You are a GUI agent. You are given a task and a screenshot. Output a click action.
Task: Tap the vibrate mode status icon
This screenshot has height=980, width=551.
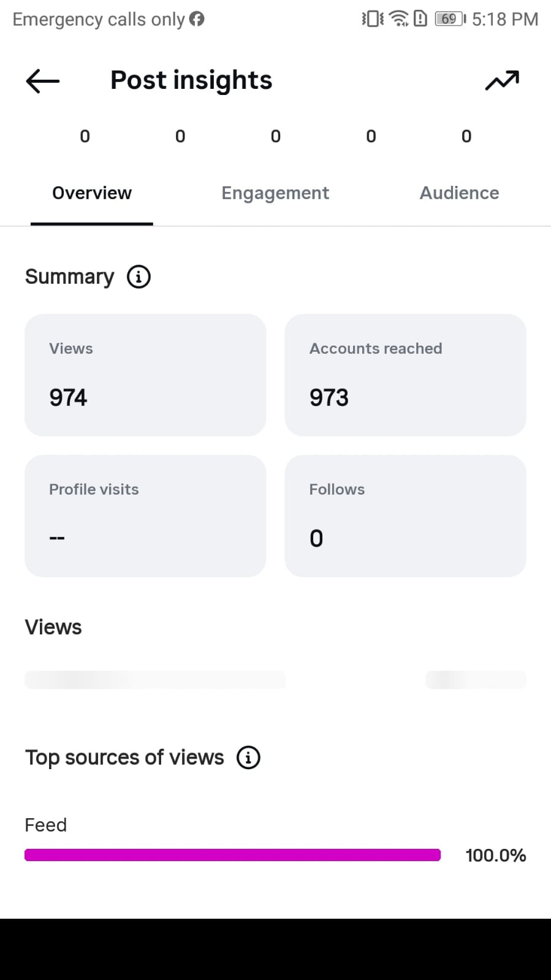(373, 19)
